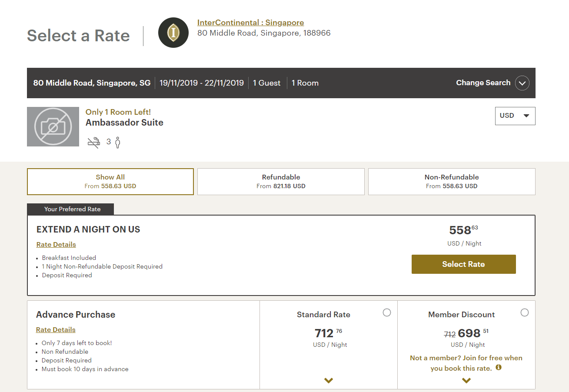Click the 1 Guest text
The image size is (569, 392).
[x=267, y=83]
